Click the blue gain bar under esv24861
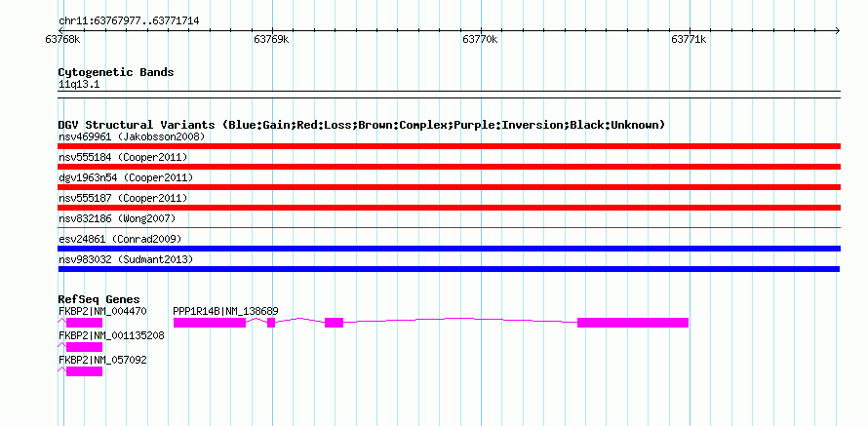 pos(449,249)
